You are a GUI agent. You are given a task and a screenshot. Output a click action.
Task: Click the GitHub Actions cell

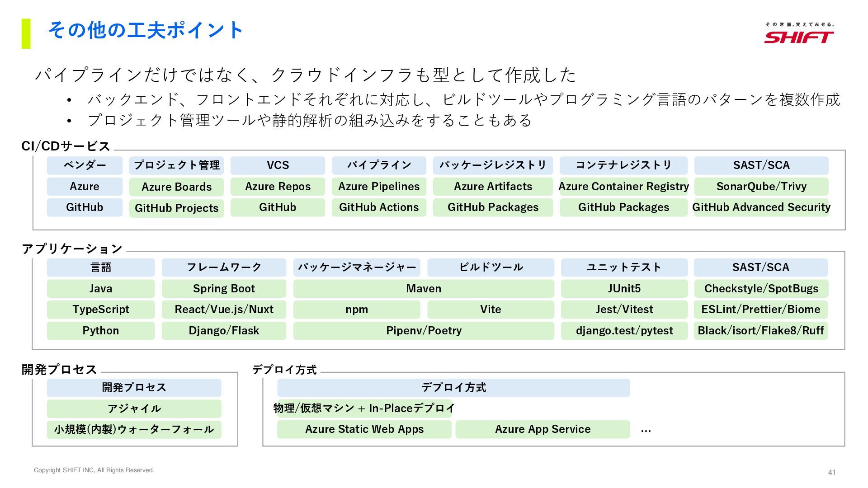pos(379,207)
